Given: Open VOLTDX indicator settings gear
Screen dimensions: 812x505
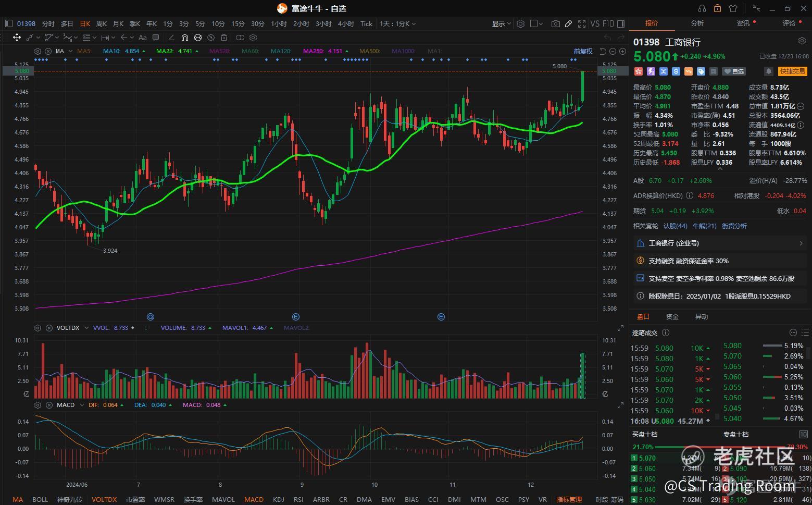Looking at the screenshot, I should click(38, 328).
